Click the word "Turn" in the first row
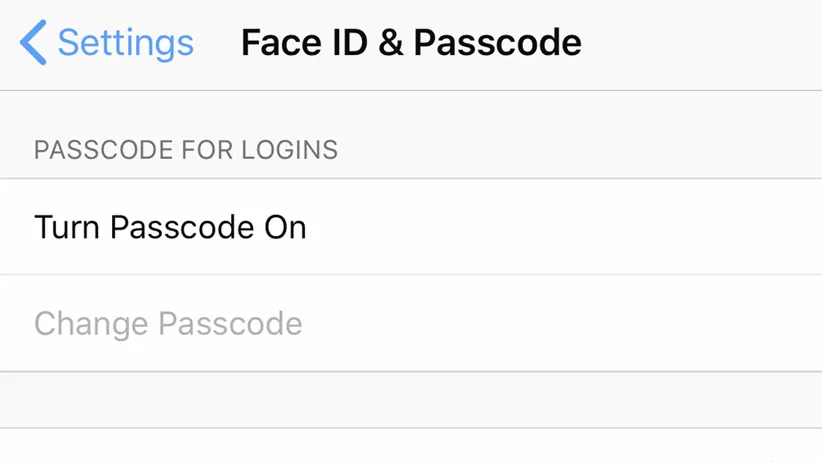This screenshot has height=462, width=822. click(67, 228)
